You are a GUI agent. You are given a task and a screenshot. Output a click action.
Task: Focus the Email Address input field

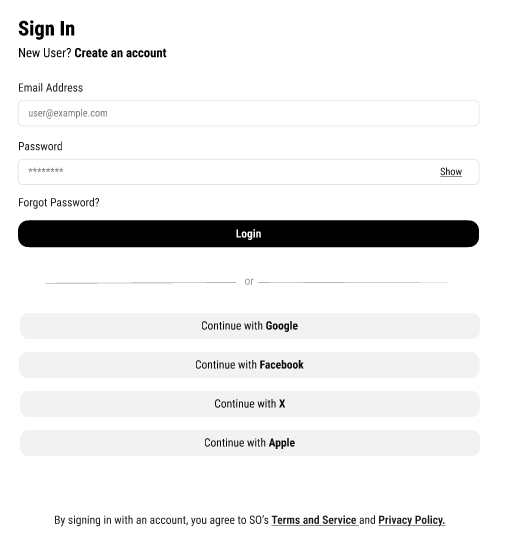248,113
